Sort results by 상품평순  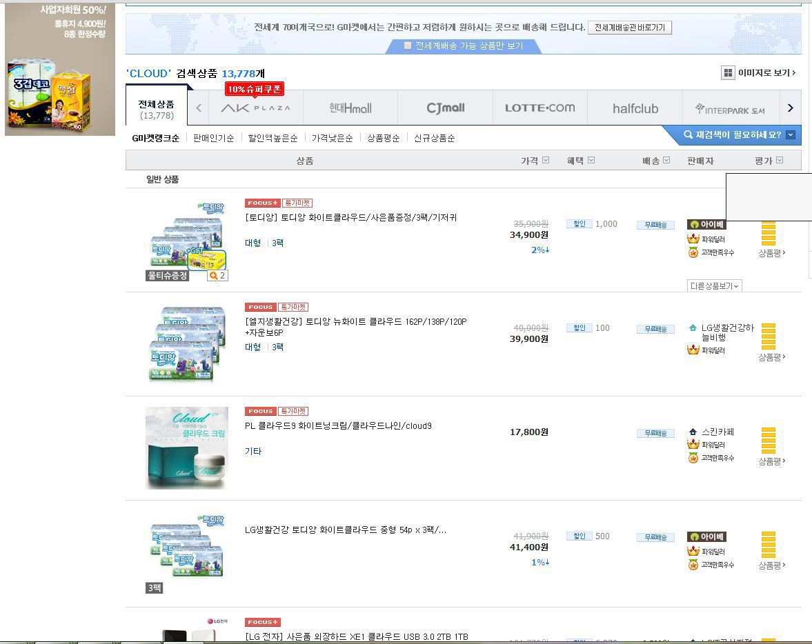pos(383,138)
